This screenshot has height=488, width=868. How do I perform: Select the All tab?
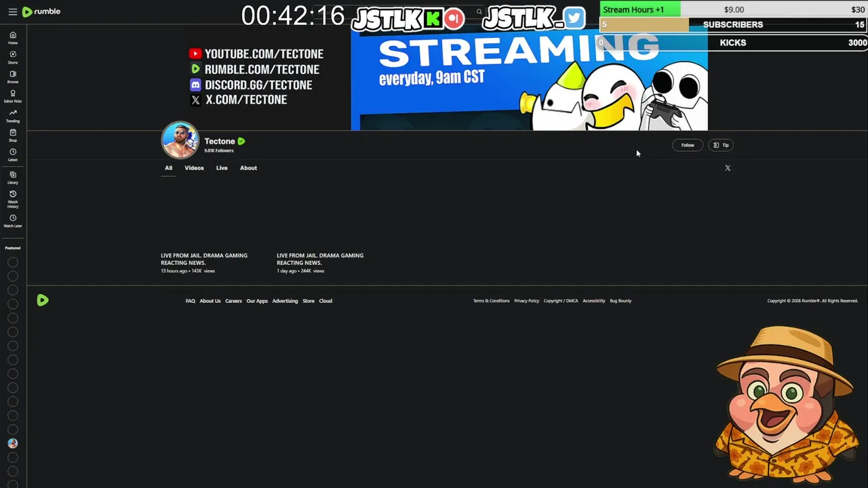(x=168, y=168)
